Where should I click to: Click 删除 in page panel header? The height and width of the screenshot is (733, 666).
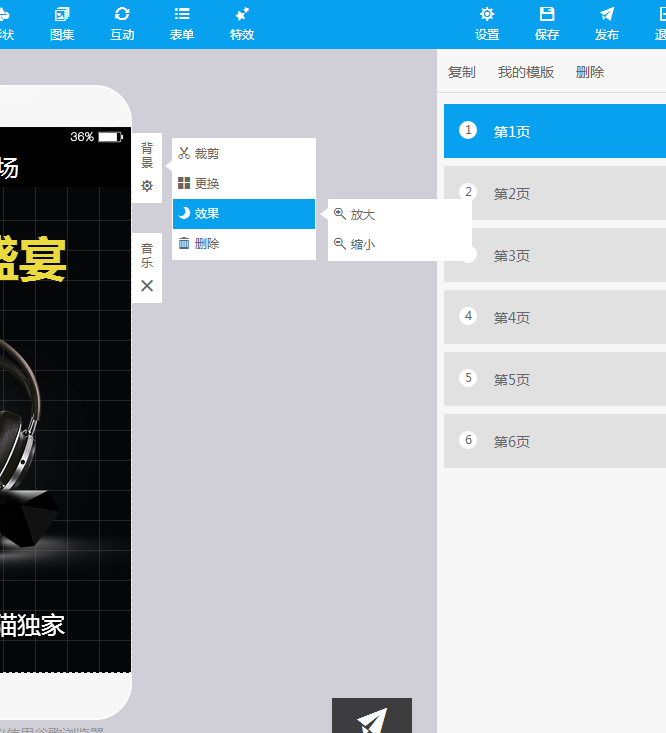pos(590,72)
